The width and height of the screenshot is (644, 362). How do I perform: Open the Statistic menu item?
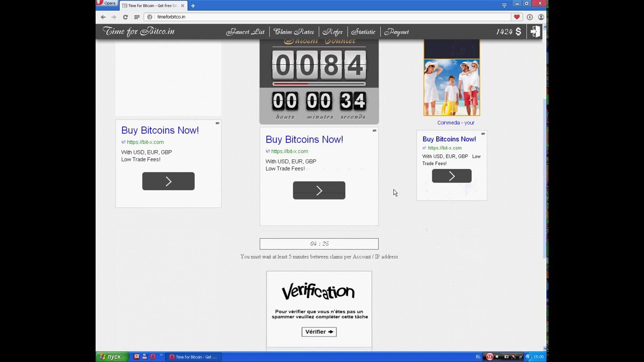point(363,32)
